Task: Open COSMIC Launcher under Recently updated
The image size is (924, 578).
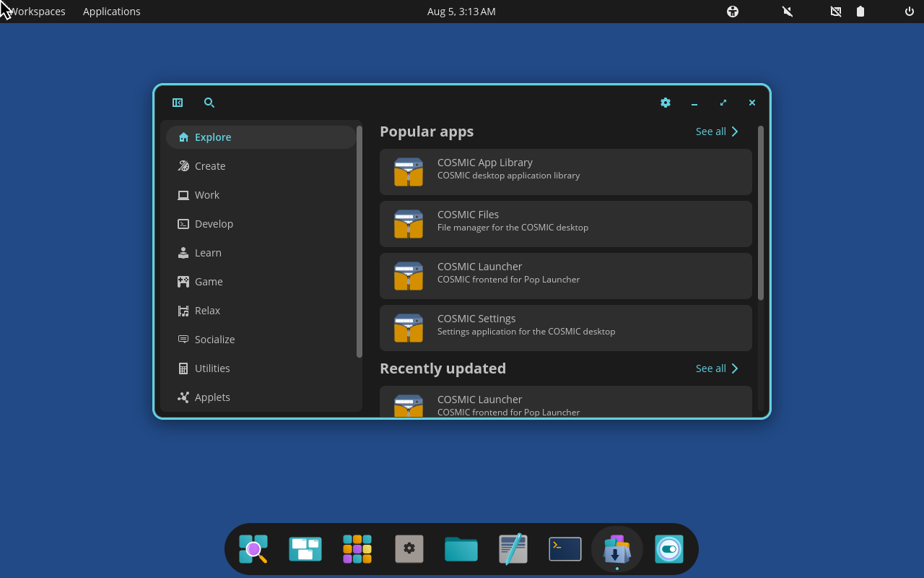Action: pyautogui.click(x=566, y=402)
